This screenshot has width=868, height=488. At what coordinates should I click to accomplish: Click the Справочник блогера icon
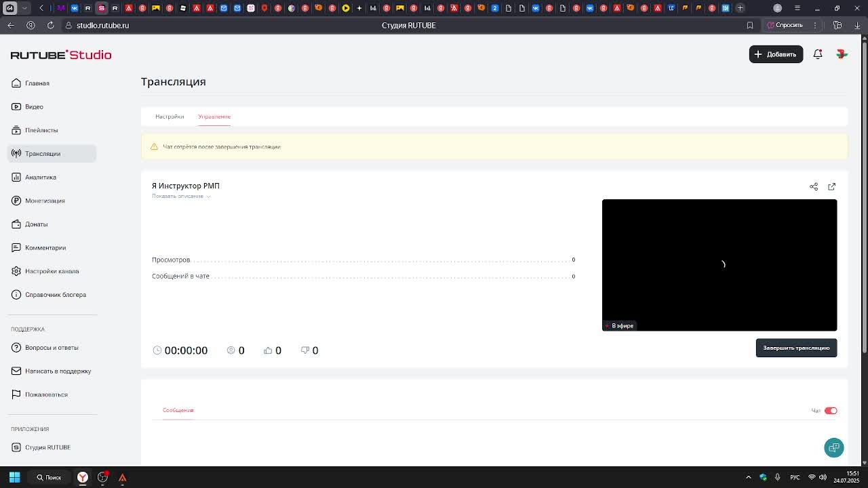(16, 295)
